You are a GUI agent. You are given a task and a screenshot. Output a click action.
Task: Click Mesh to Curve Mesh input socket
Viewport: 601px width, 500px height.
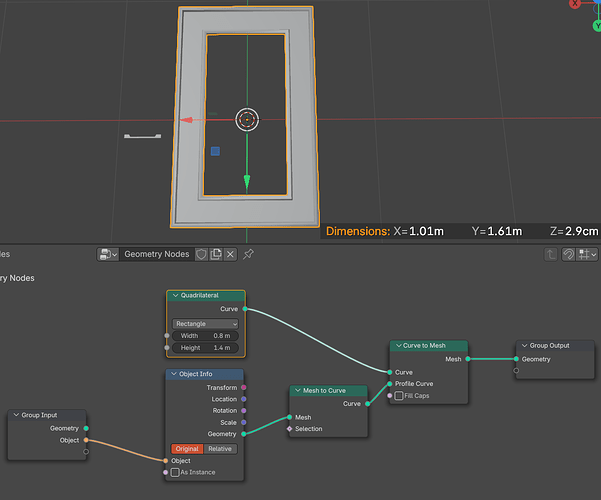click(x=289, y=417)
